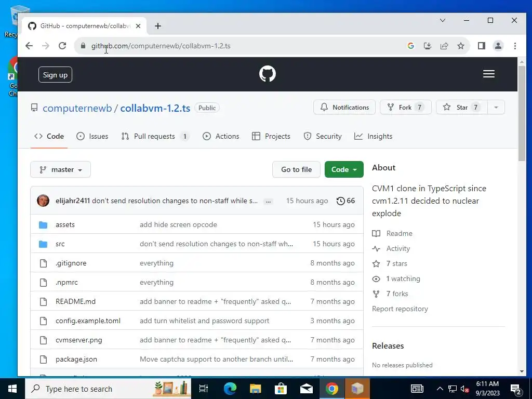Open the cvmserver.png file
Screen dimensions: 532x399
tap(79, 340)
